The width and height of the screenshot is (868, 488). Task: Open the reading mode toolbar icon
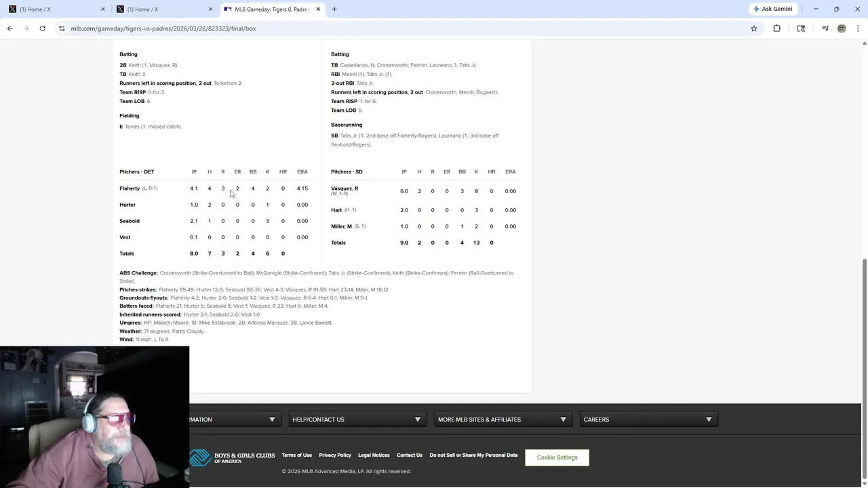[801, 28]
